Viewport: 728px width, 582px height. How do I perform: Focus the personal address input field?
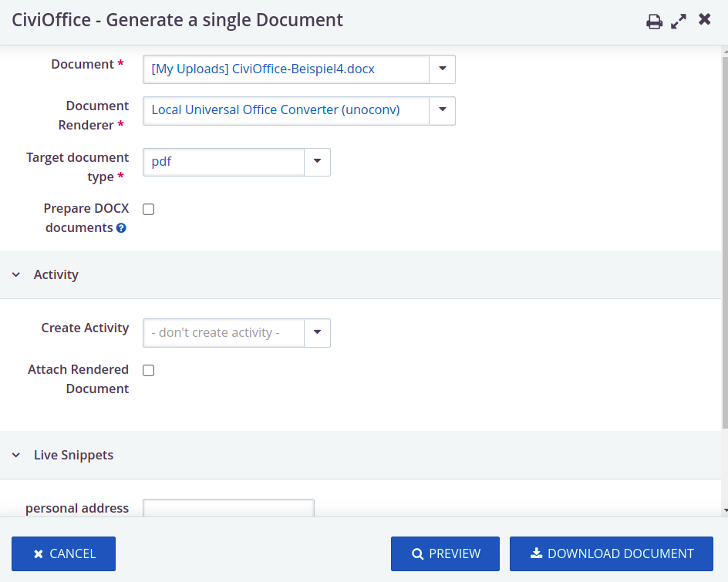[x=228, y=508]
